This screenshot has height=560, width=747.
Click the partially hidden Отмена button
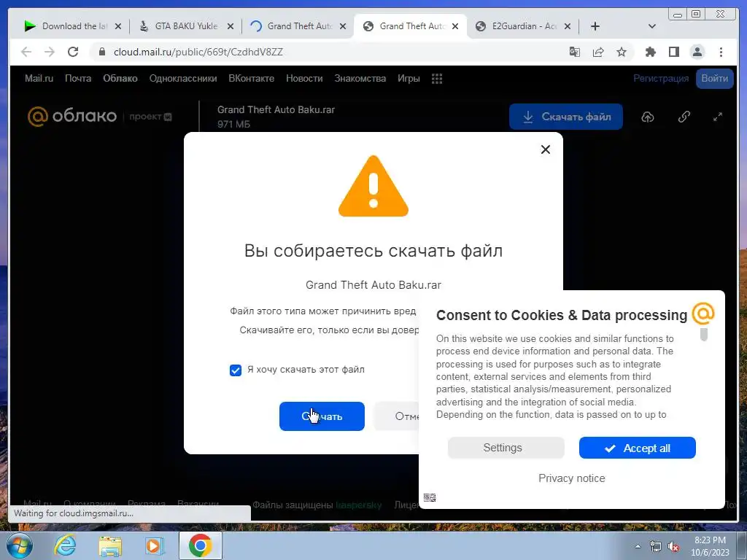click(397, 416)
